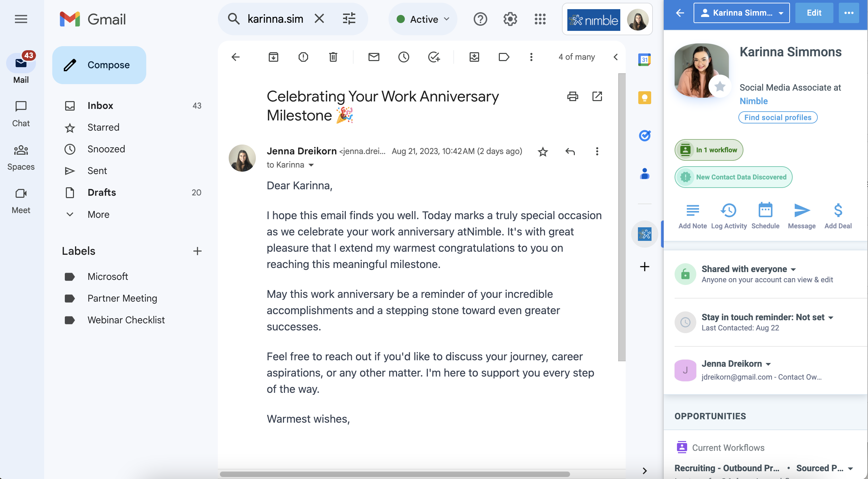The image size is (868, 479).
Task: Open the Log Activity icon
Action: click(728, 211)
